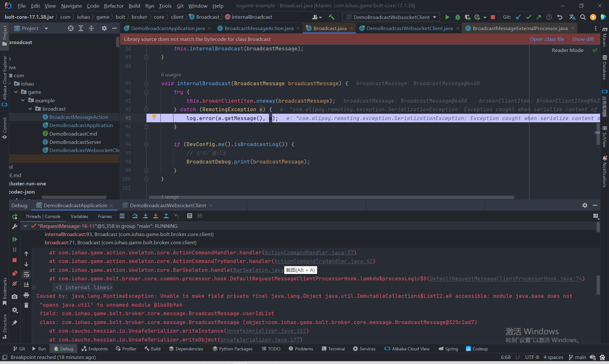Switch to the BroadcastMessageAction.java tab
Image resolution: width=609 pixels, height=364 pixels.
tap(259, 29)
